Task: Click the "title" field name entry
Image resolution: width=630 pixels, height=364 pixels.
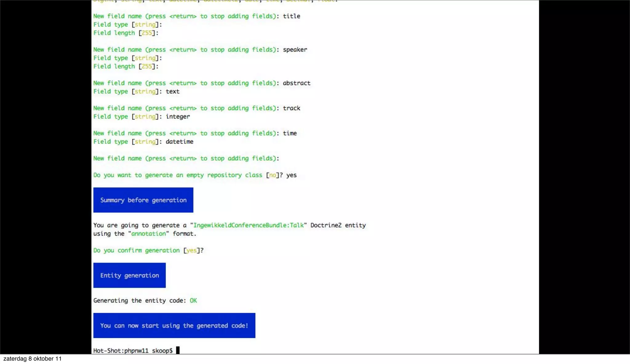Action: tap(291, 16)
